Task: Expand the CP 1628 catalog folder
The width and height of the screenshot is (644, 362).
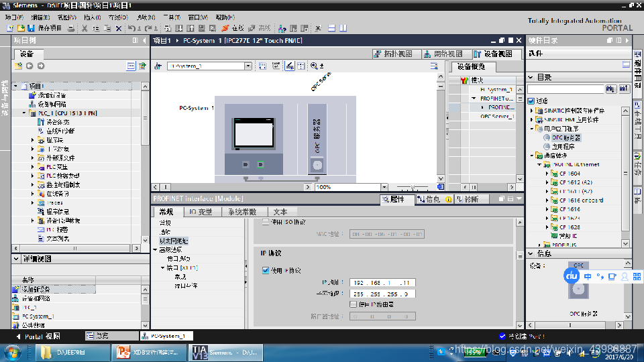Action: 547,227
